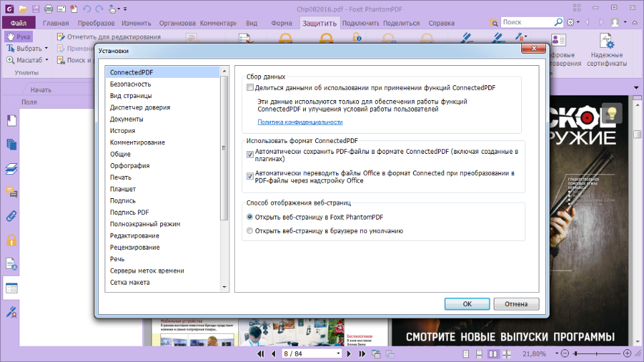Open Надежные сертификаты settings

(606, 50)
